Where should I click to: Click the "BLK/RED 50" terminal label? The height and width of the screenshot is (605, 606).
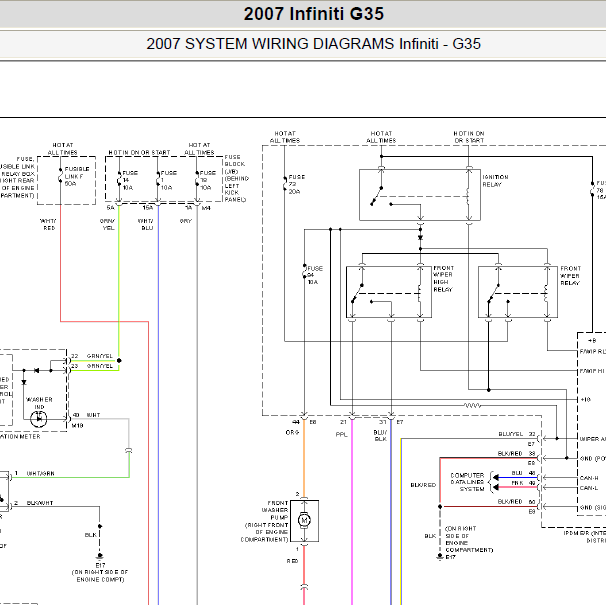517,502
